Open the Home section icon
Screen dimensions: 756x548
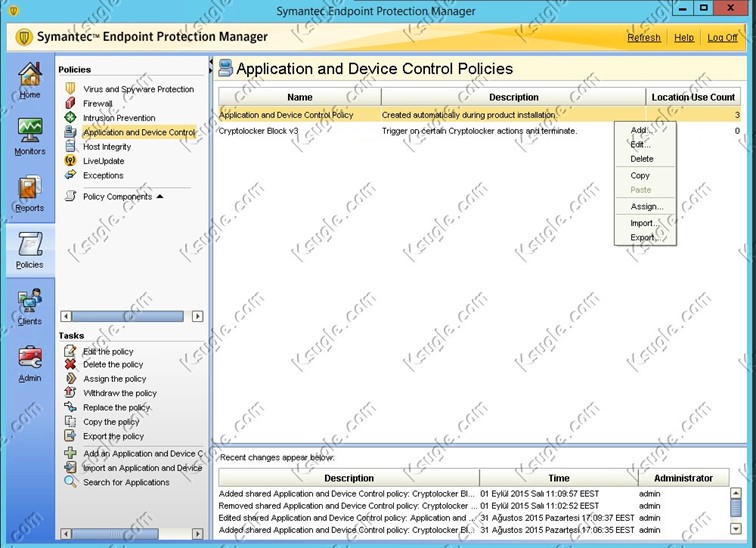(x=30, y=75)
